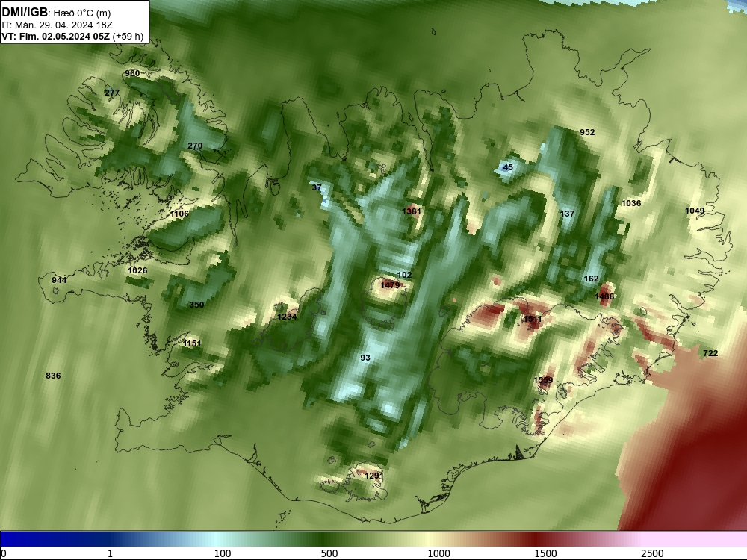Click the map value 1026

pos(137,270)
